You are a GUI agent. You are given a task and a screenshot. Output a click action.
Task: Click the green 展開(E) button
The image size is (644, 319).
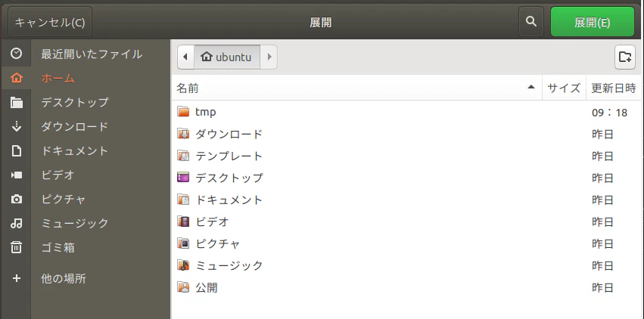tap(593, 21)
